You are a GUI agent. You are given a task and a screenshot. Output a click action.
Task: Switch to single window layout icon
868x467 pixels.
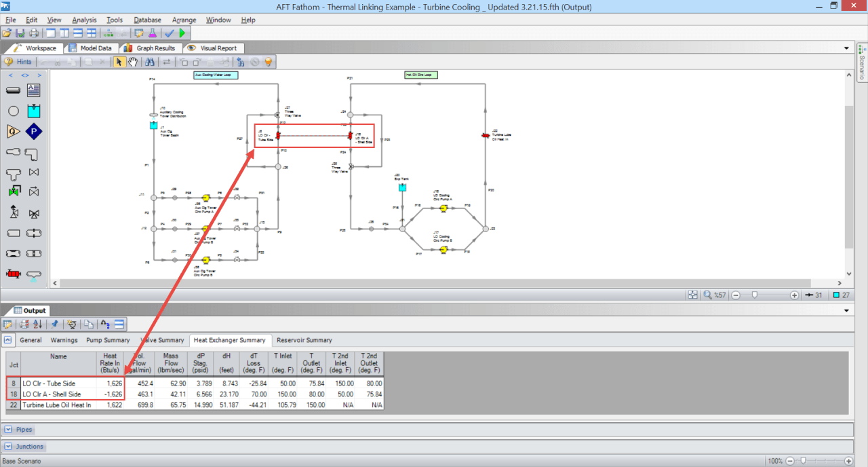tap(51, 33)
